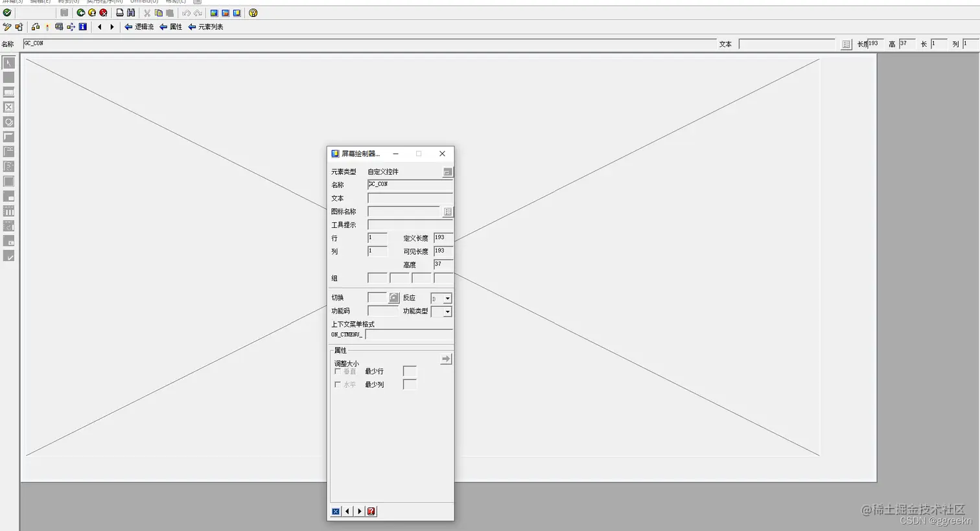Select the Tabstrip control tool
The height and width of the screenshot is (531, 980).
8,152
